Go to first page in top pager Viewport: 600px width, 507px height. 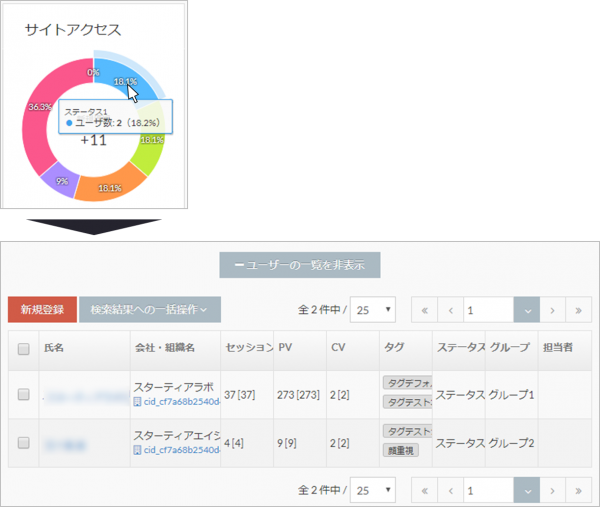pos(424,310)
